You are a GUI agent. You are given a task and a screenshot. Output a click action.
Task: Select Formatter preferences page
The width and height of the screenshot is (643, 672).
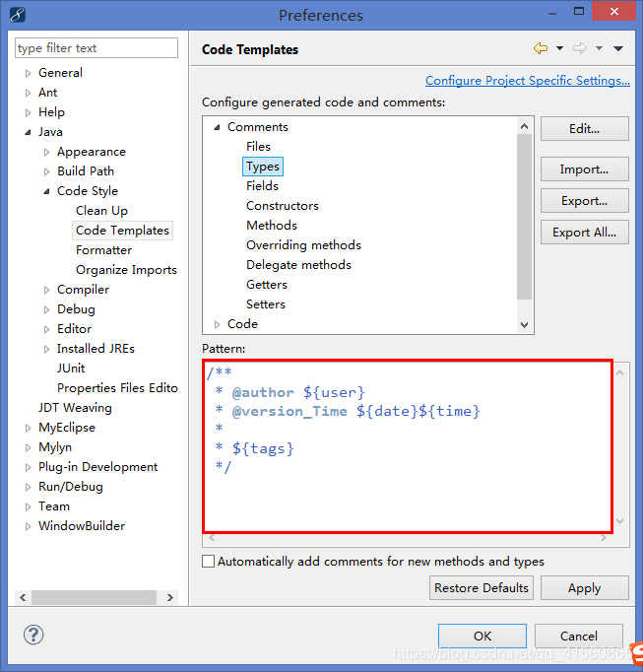pyautogui.click(x=103, y=250)
